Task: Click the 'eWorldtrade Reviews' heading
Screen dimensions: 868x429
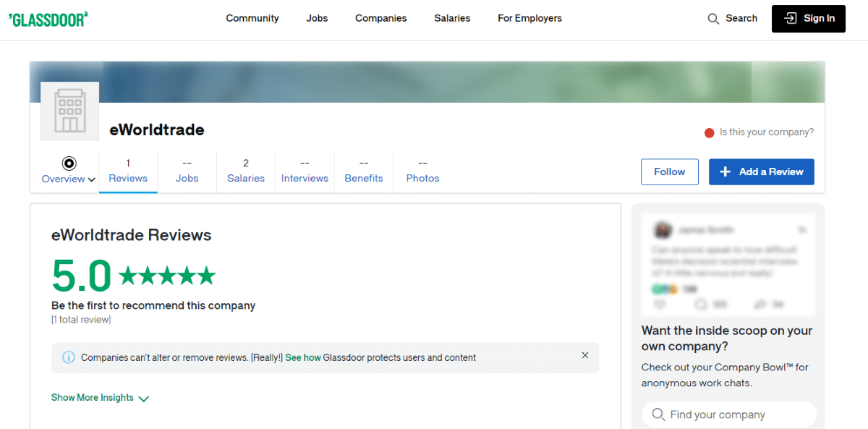Action: 132,235
